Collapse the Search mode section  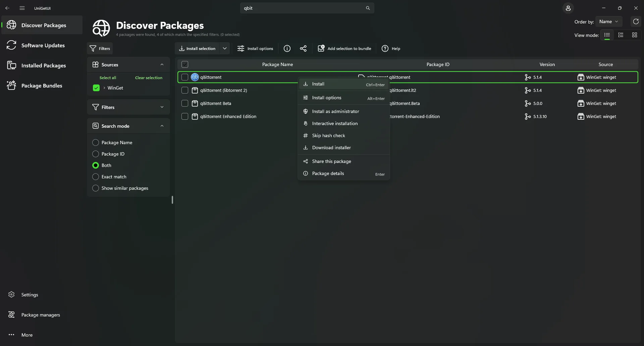[x=162, y=126]
